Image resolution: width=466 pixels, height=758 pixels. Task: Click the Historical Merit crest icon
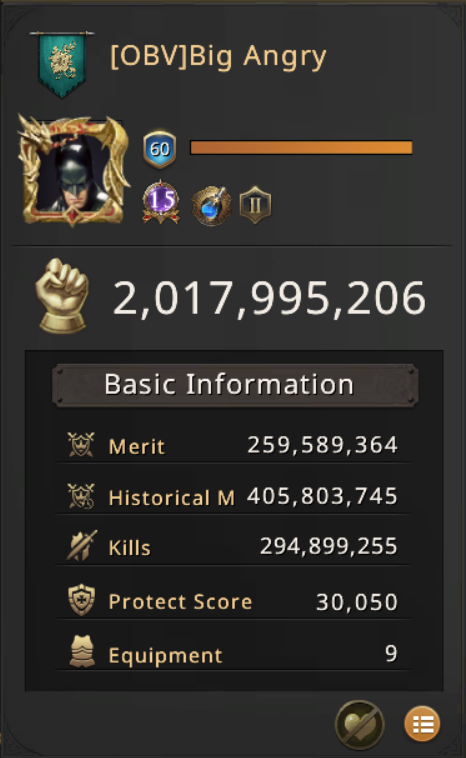[x=81, y=496]
